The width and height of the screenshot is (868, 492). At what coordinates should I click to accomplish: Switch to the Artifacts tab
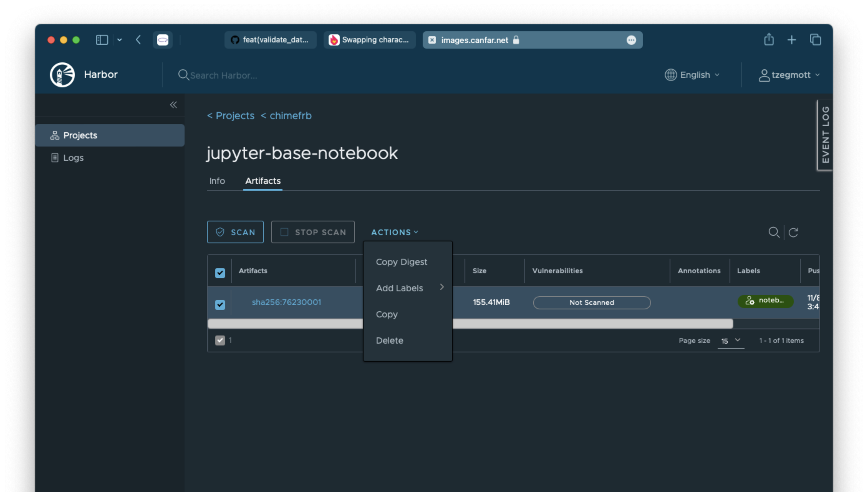click(263, 181)
